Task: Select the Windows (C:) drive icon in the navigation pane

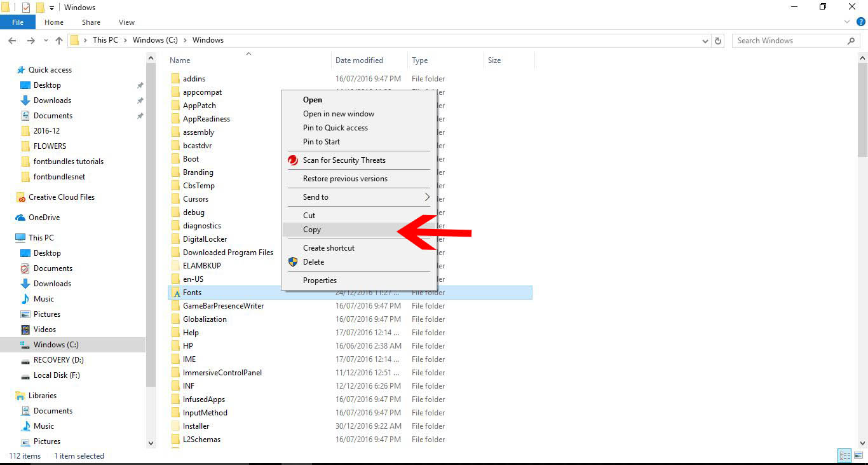Action: click(25, 345)
